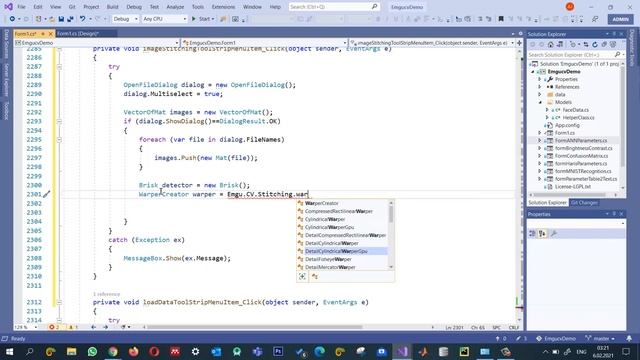
Task: Click the Windows Start button
Action: click(x=9, y=351)
